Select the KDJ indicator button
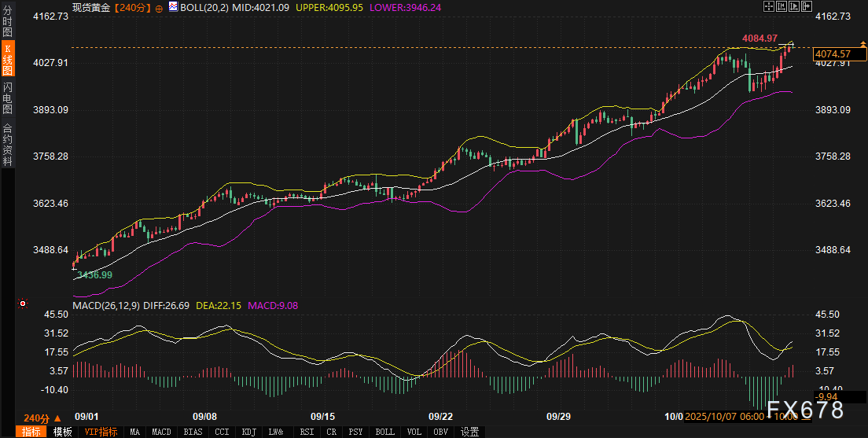868x438 pixels. (x=249, y=432)
